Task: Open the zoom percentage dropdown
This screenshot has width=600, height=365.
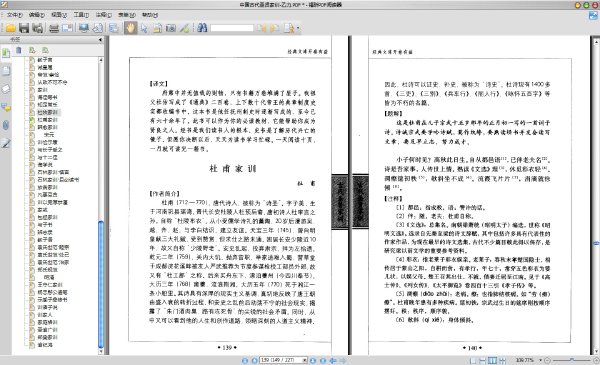Action: tap(541, 360)
